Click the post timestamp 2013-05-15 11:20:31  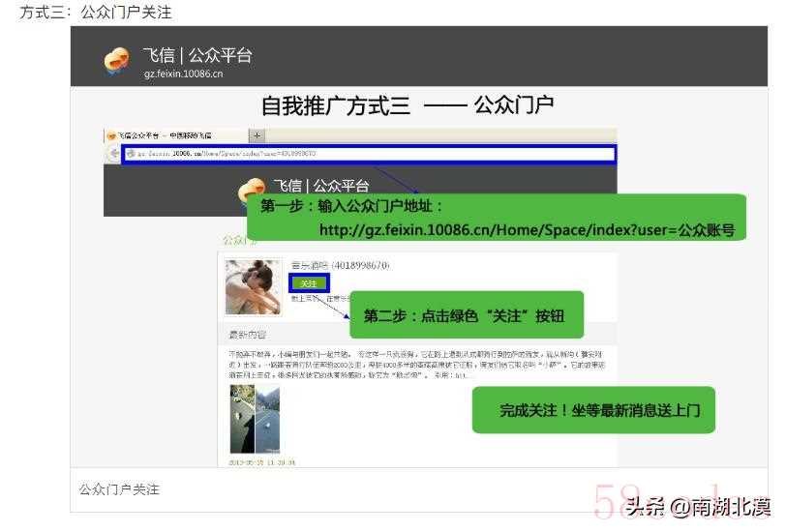coord(262,462)
